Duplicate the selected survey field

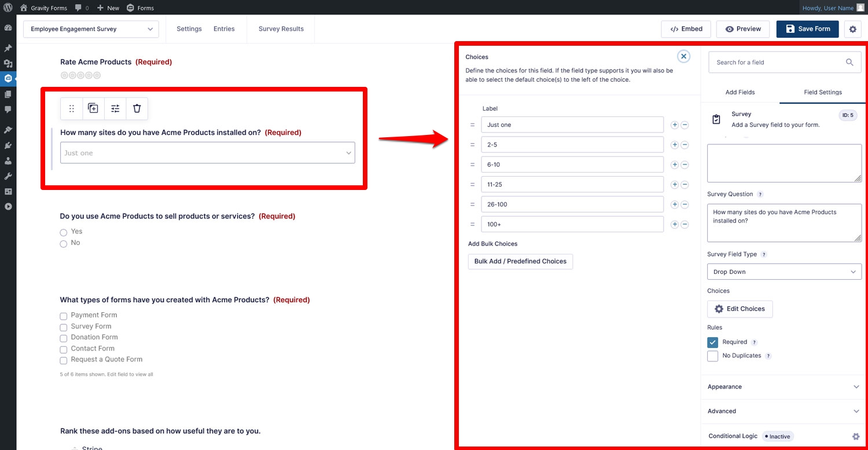coord(93,108)
